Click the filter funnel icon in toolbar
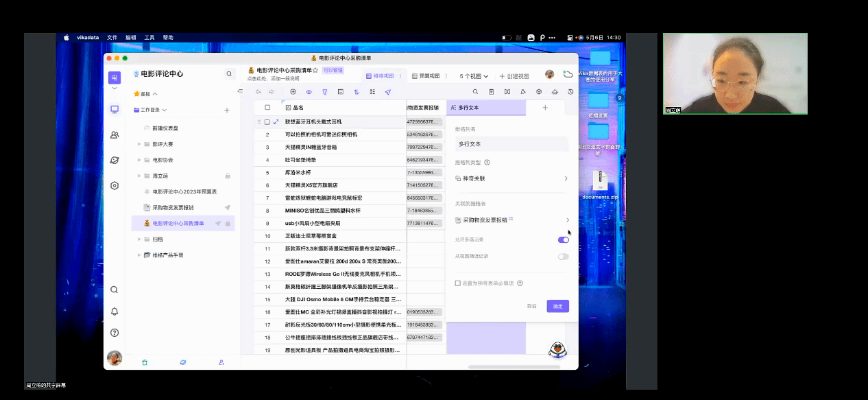Screen dimensions: 868x400 (x=325, y=92)
